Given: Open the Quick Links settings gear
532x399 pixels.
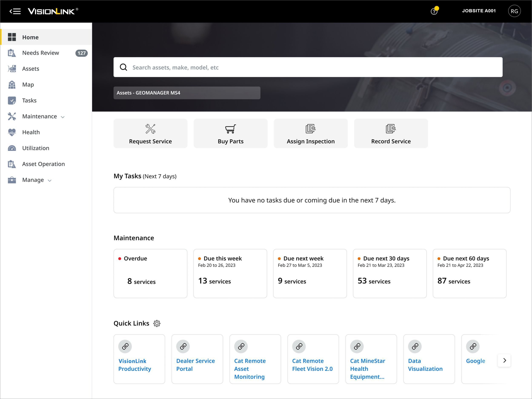Looking at the screenshot, I should [157, 323].
